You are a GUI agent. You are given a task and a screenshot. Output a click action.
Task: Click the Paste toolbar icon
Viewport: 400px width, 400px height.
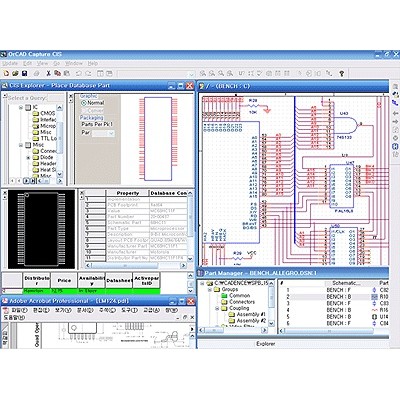coord(67,73)
